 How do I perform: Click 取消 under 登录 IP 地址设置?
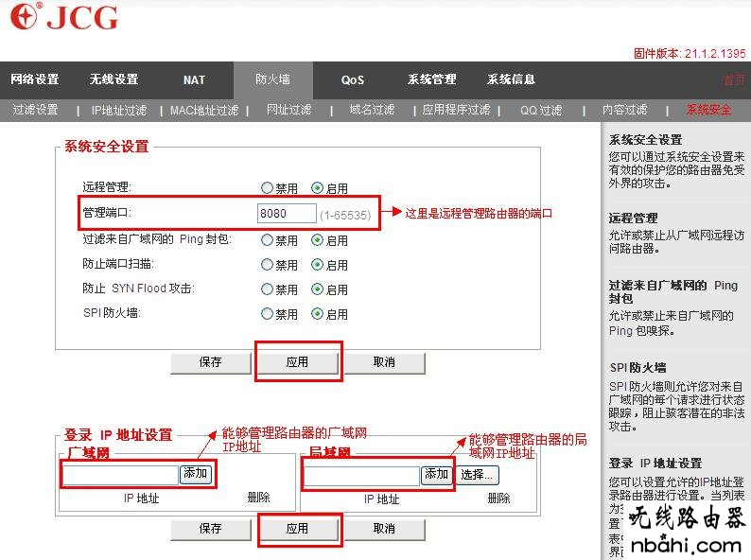pos(385,529)
